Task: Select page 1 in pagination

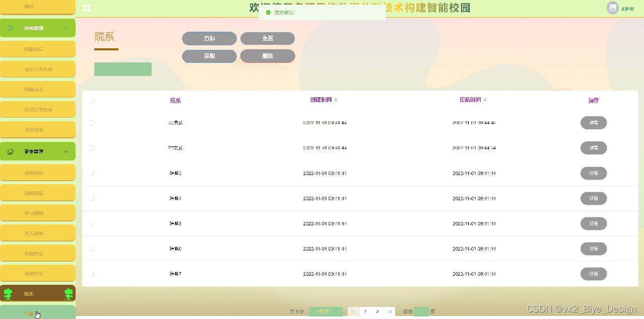Action: pyautogui.click(x=365, y=311)
